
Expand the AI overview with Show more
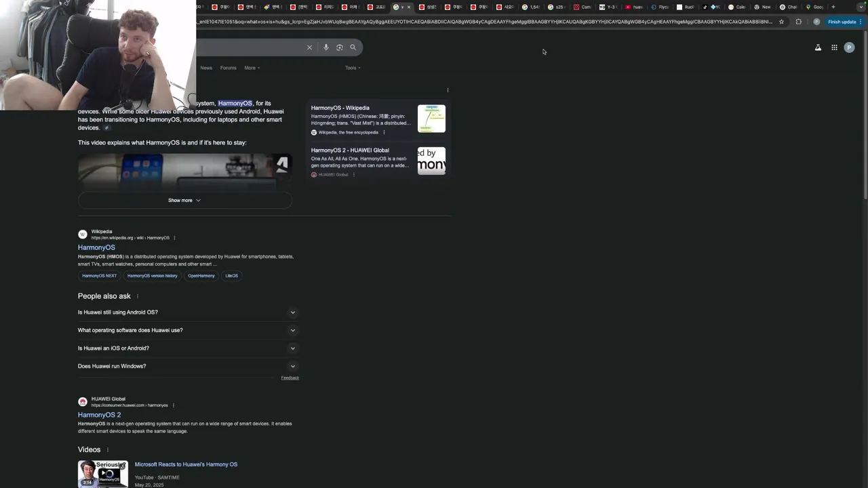[x=184, y=200]
